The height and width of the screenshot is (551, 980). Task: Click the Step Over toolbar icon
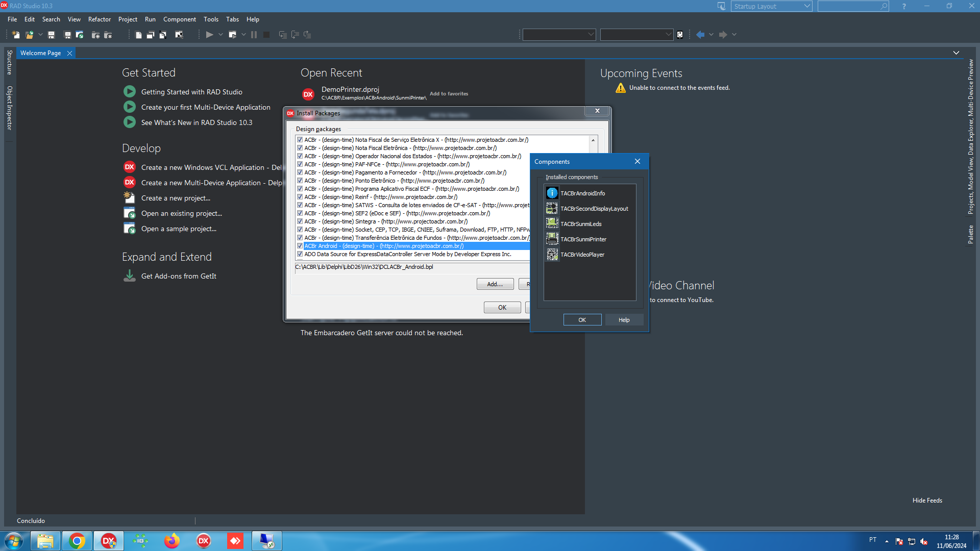coord(295,35)
